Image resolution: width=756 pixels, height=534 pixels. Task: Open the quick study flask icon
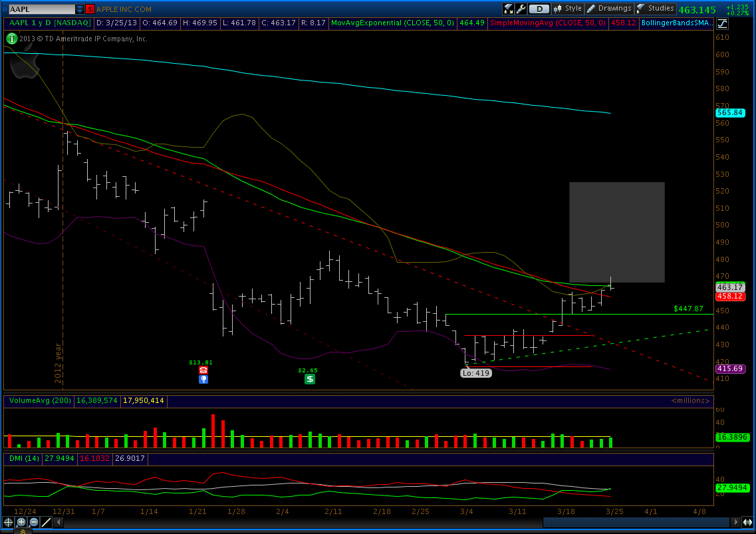508,9
